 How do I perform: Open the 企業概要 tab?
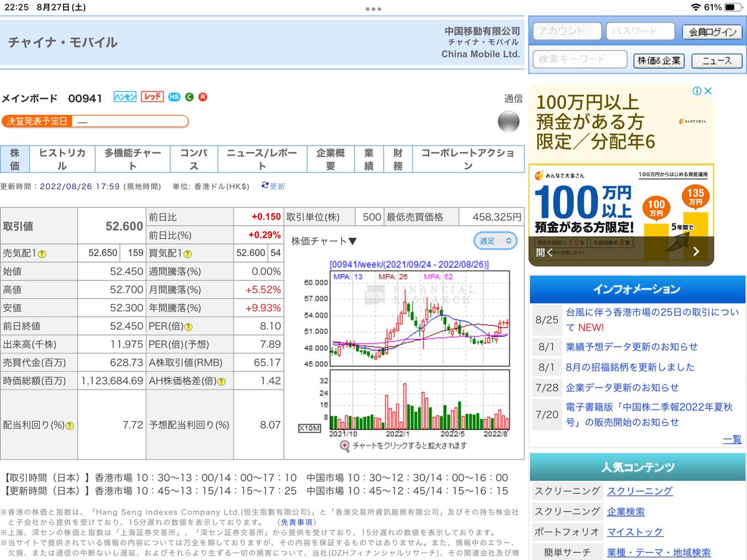coord(331,159)
